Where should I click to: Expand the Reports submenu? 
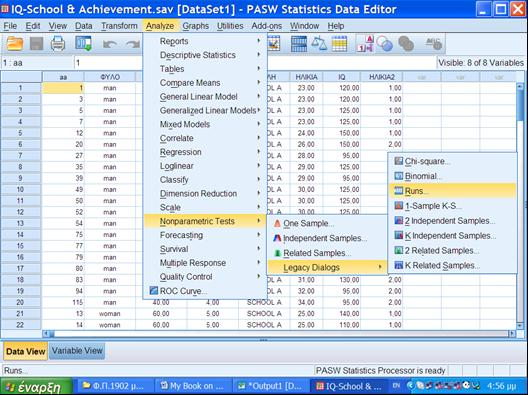[205, 41]
